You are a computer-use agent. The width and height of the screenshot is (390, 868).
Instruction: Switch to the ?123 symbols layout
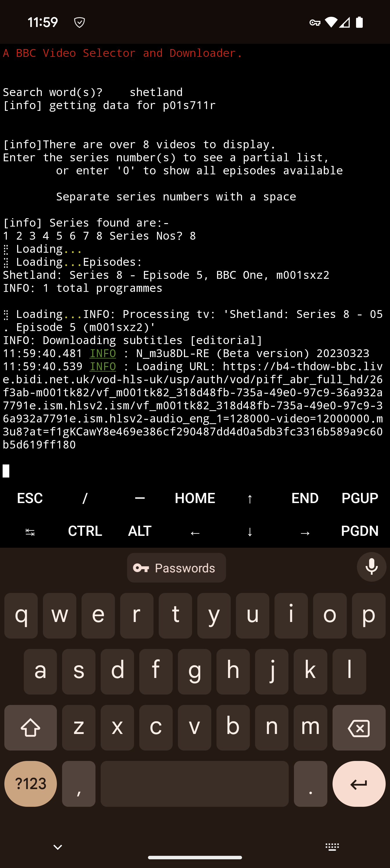30,784
